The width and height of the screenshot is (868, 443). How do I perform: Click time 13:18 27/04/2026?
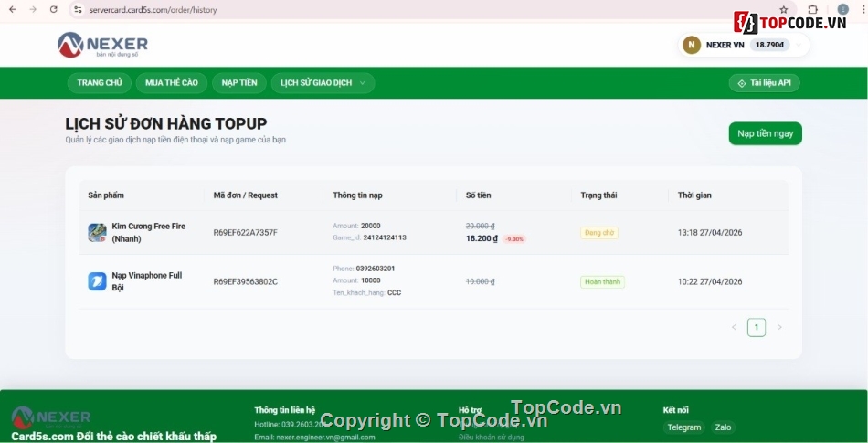click(x=710, y=233)
